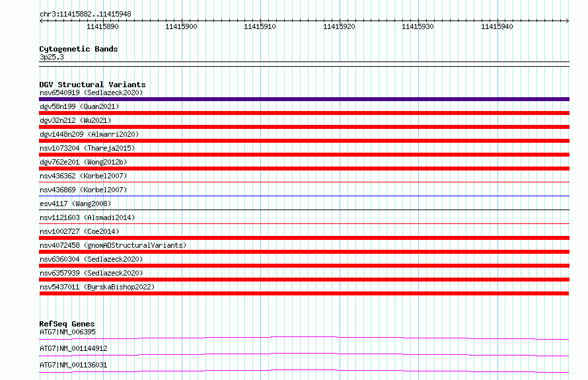Click the 11415900 ruler position label
The image size is (588, 380).
click(x=181, y=26)
